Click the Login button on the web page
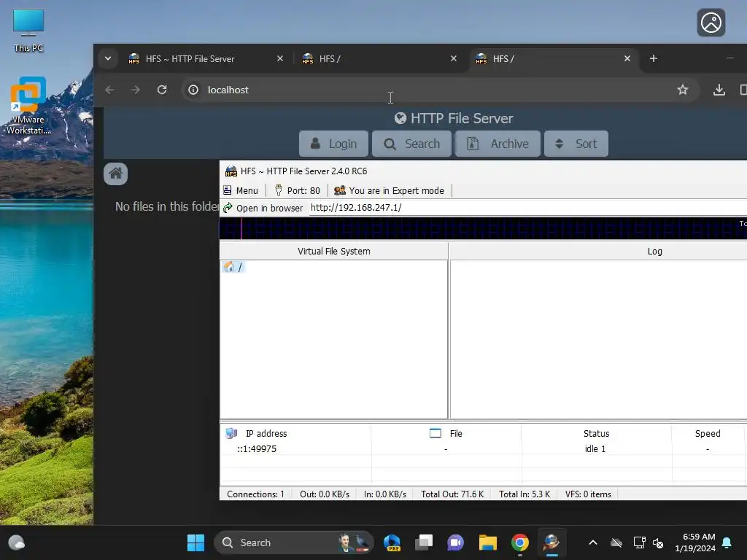This screenshot has height=560, width=747. click(x=333, y=144)
